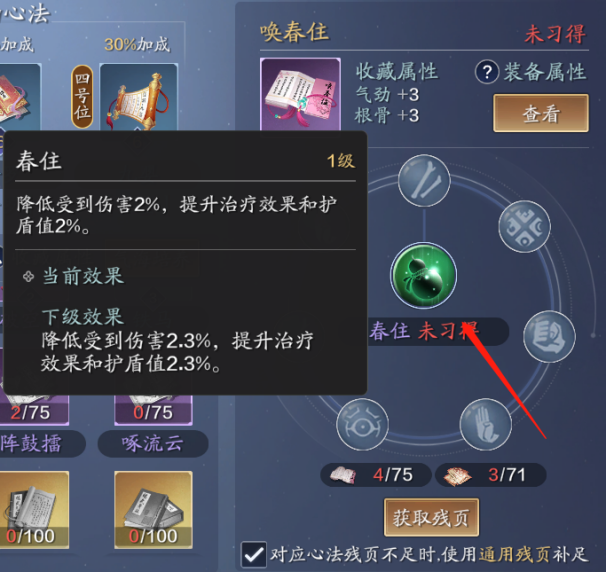The width and height of the screenshot is (606, 572).
Task: Select the green gourd 春住 skill node
Action: [424, 276]
